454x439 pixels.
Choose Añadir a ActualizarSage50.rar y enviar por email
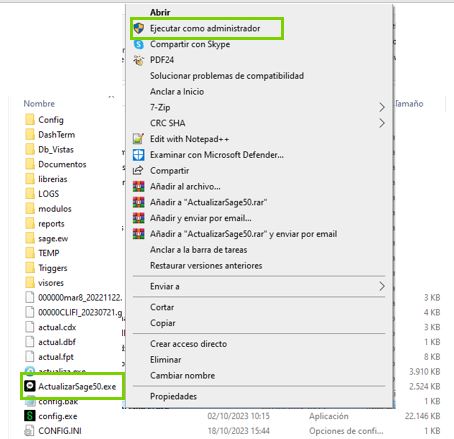(243, 234)
